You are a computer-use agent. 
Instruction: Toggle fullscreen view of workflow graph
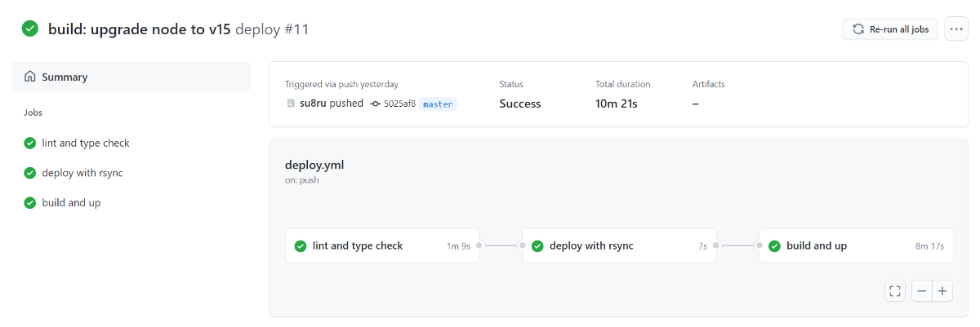[x=895, y=290]
